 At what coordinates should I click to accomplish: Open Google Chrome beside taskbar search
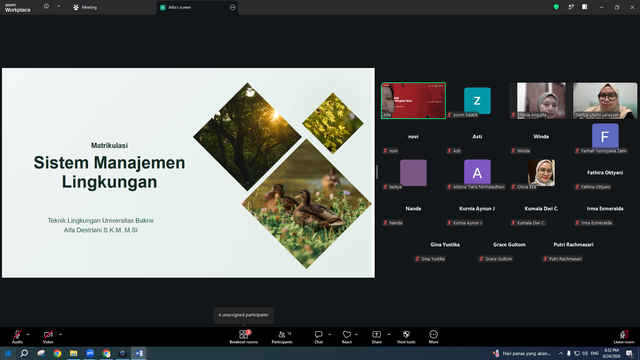pyautogui.click(x=57, y=353)
